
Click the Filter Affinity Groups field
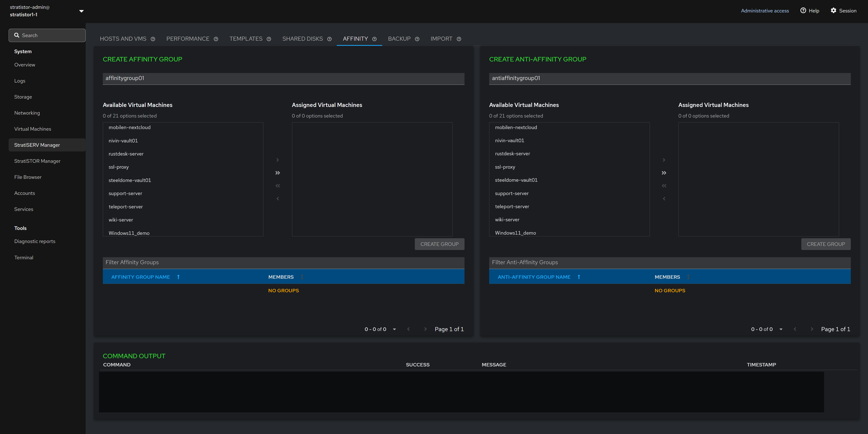[x=283, y=262]
